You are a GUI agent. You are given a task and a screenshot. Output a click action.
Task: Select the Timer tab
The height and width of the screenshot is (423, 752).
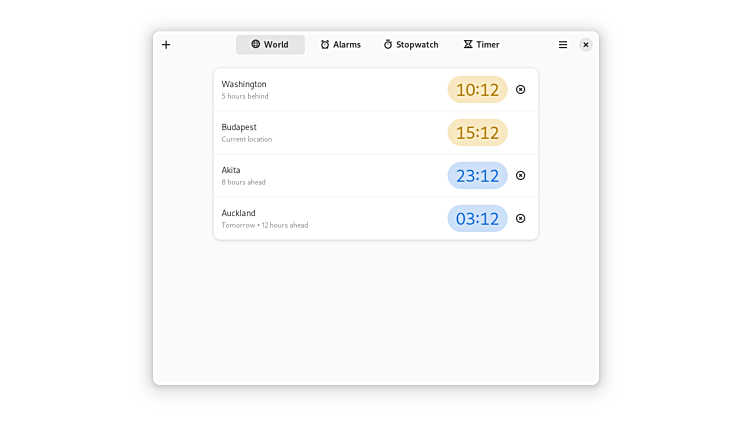click(x=481, y=45)
